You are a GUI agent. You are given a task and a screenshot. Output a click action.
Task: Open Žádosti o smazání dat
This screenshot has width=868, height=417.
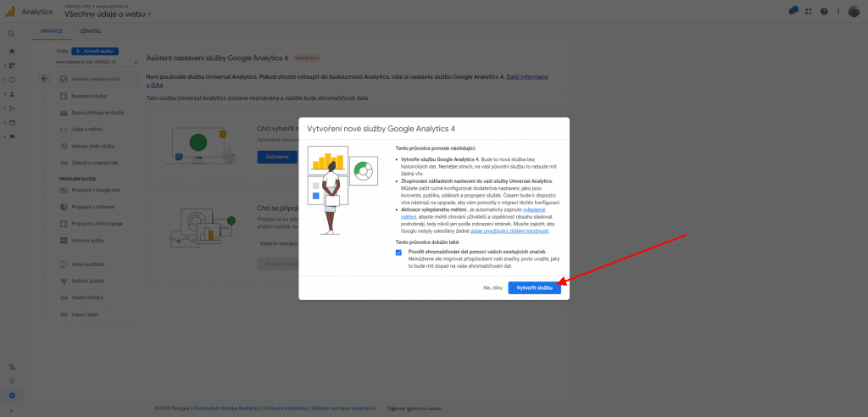tap(94, 163)
